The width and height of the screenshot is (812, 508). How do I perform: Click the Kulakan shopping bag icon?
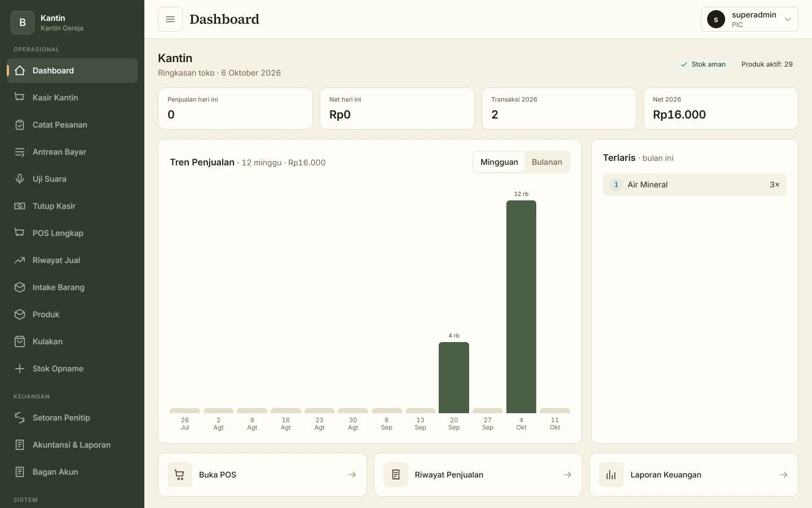tap(20, 341)
